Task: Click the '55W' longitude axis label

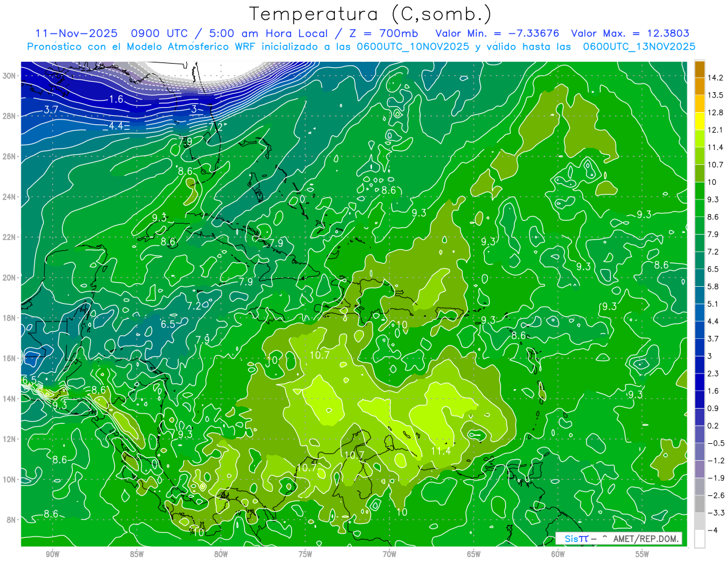Action: point(642,554)
